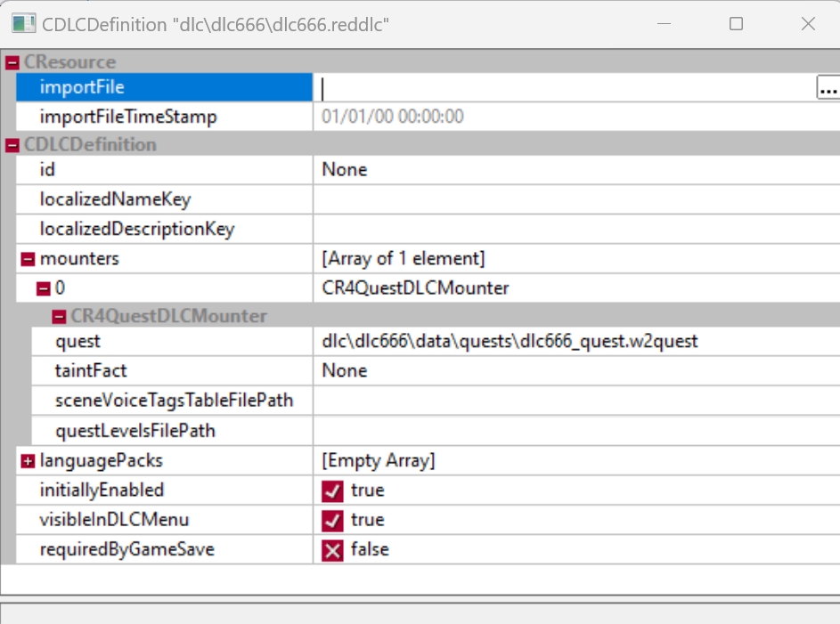Select the localizedDescriptionKey property row

click(137, 229)
